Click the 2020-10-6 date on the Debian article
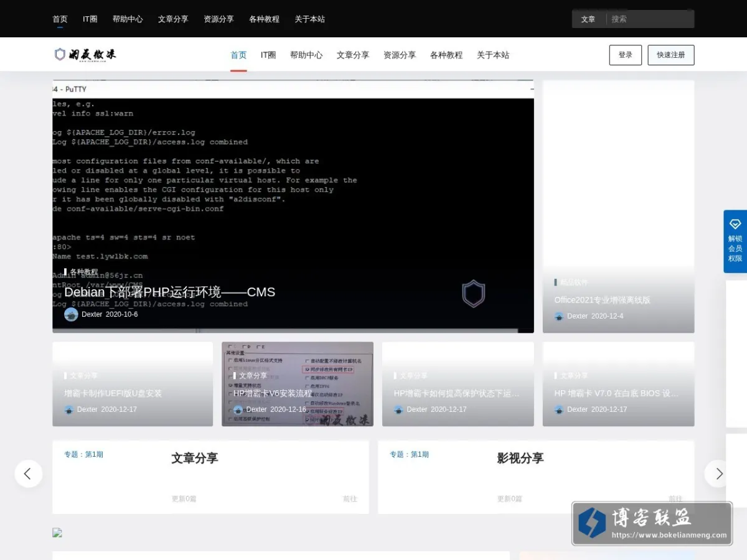Screen dimensions: 747x560 click(122, 314)
